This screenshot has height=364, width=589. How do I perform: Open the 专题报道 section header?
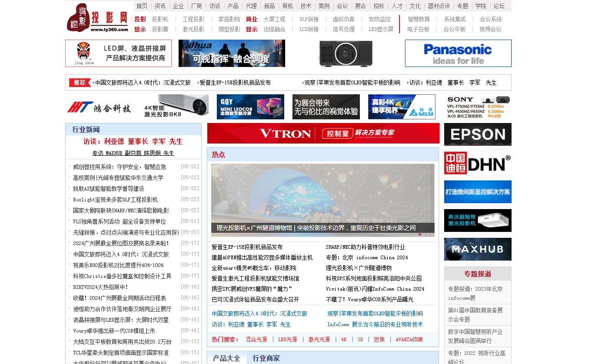coord(478,274)
